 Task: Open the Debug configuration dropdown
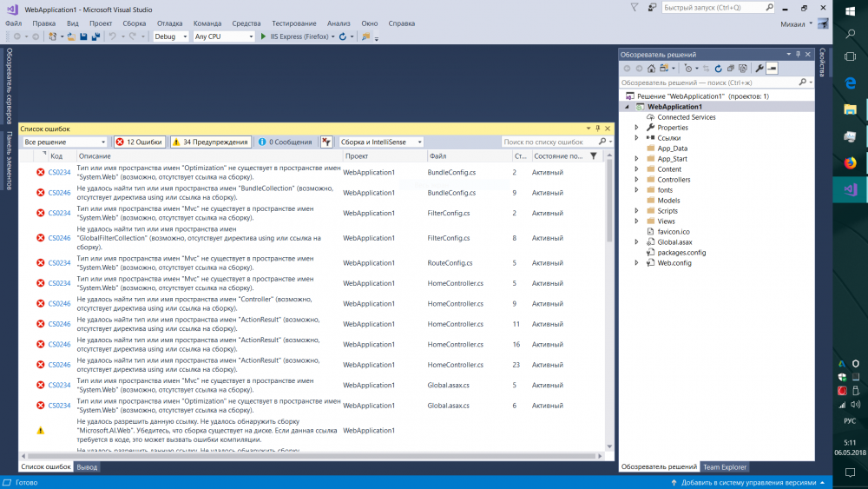(x=171, y=36)
